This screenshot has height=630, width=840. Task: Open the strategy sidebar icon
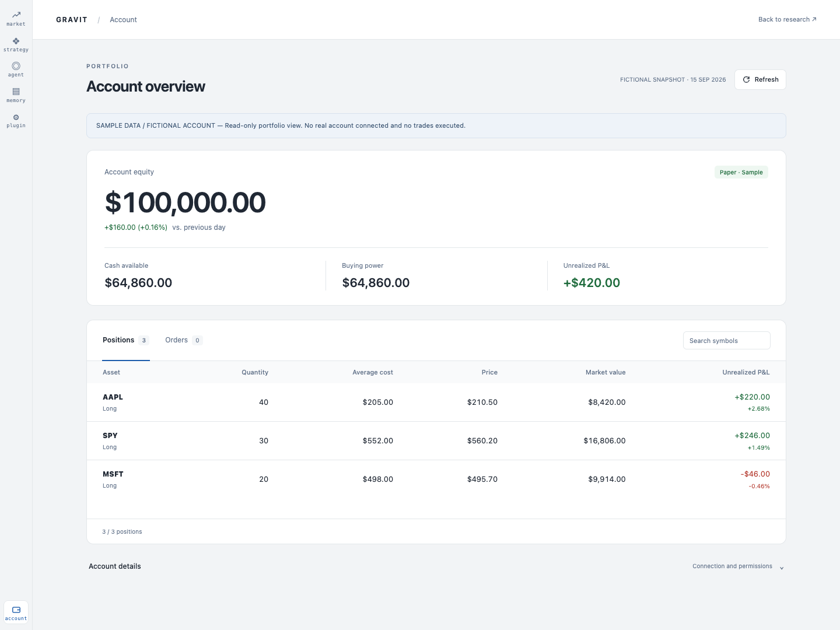(16, 44)
